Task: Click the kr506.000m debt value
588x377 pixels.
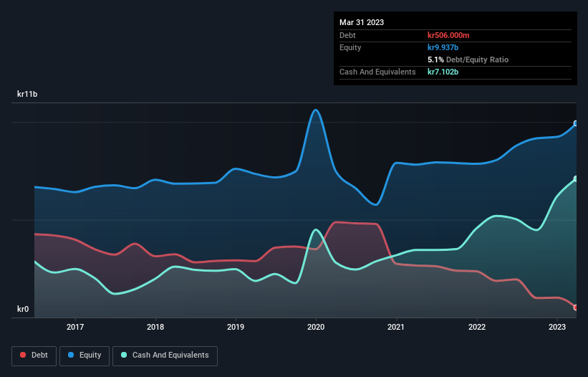Action: pyautogui.click(x=448, y=35)
